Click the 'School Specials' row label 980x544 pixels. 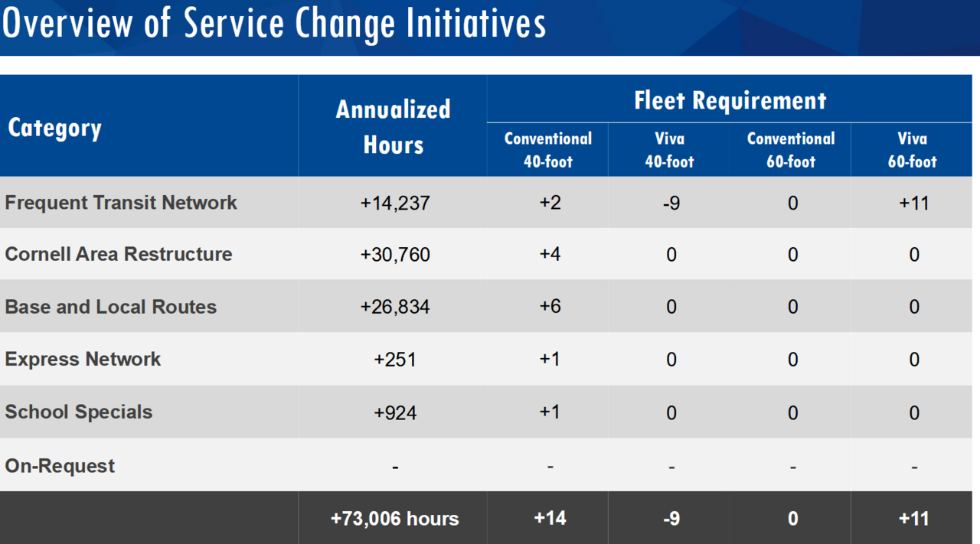click(x=79, y=412)
